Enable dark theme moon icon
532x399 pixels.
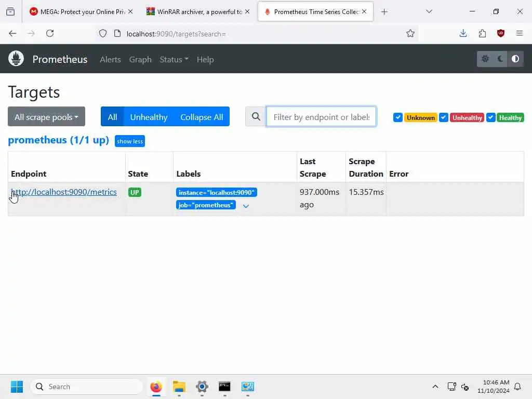500,59
